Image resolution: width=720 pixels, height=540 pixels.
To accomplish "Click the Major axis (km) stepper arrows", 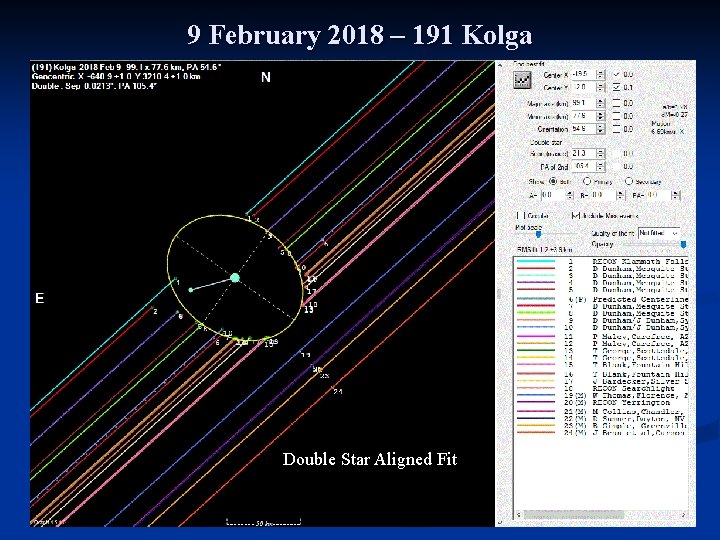I will pyautogui.click(x=601, y=103).
